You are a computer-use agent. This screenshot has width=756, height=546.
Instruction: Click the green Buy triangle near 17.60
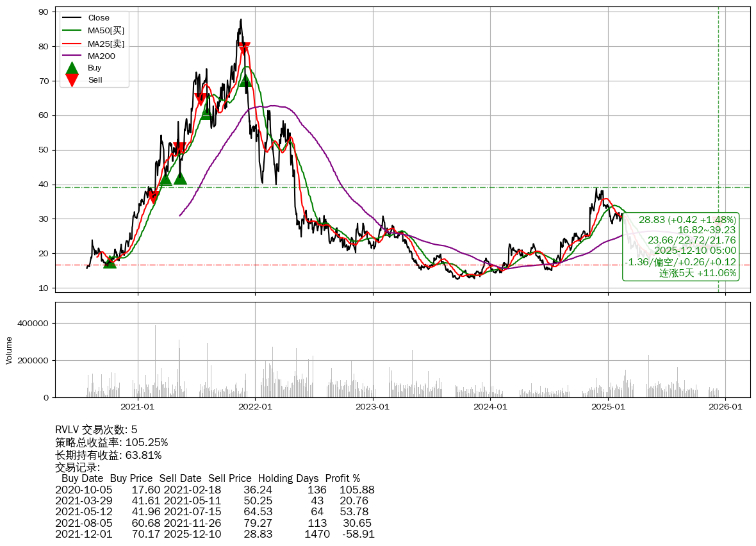[110, 261]
